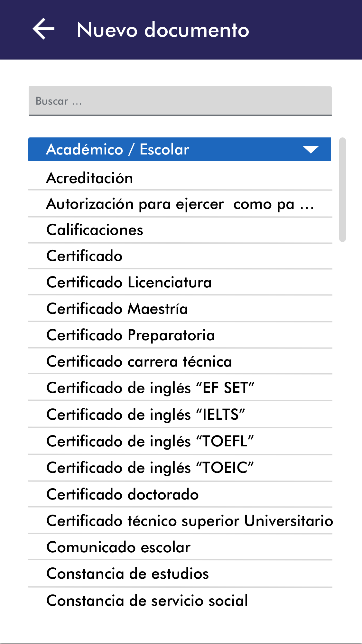Screen dimensions: 362x644
Task: Select the Calificaciones document type
Action: click(x=95, y=230)
